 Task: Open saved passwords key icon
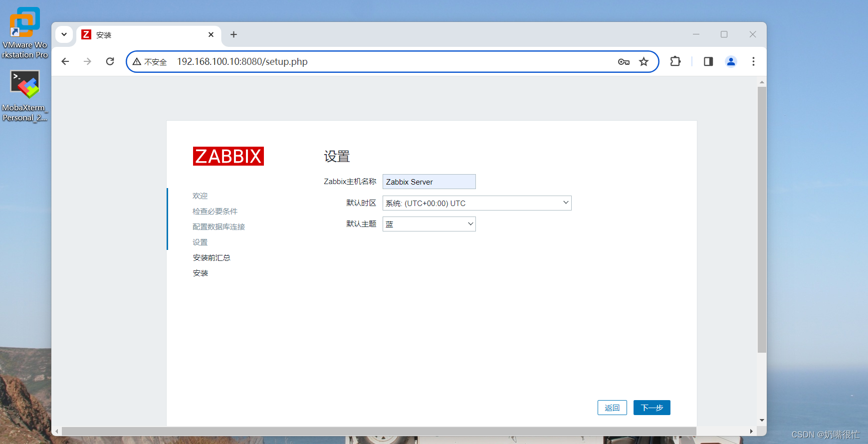click(624, 62)
